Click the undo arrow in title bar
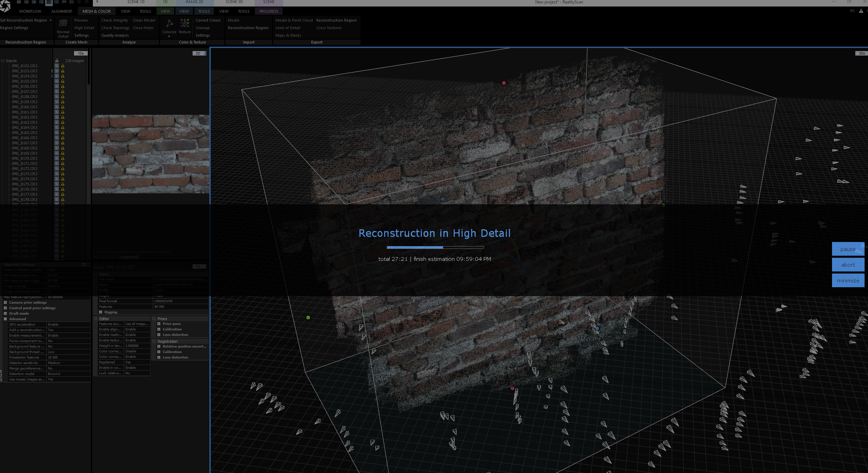 click(79, 2)
